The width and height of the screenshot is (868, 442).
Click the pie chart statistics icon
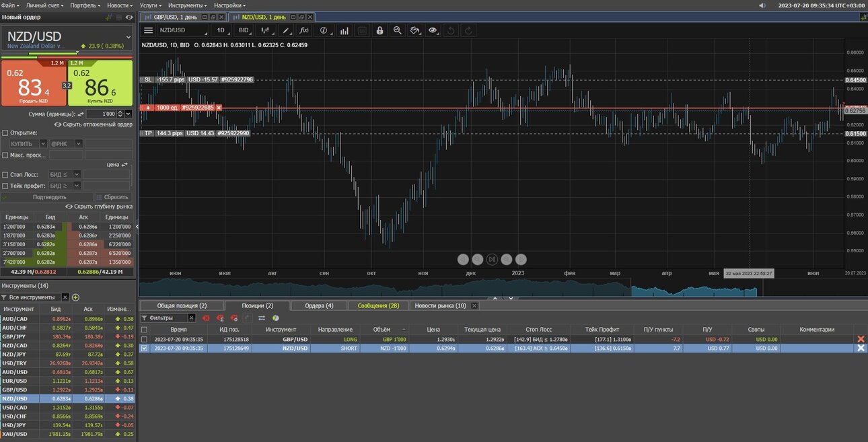276,318
